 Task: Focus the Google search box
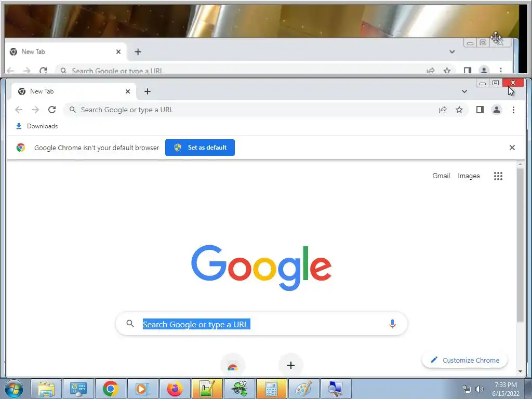coord(261,324)
